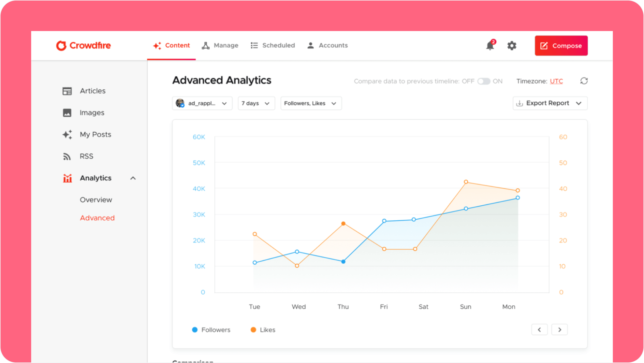Open the Export Report dropdown

click(550, 103)
